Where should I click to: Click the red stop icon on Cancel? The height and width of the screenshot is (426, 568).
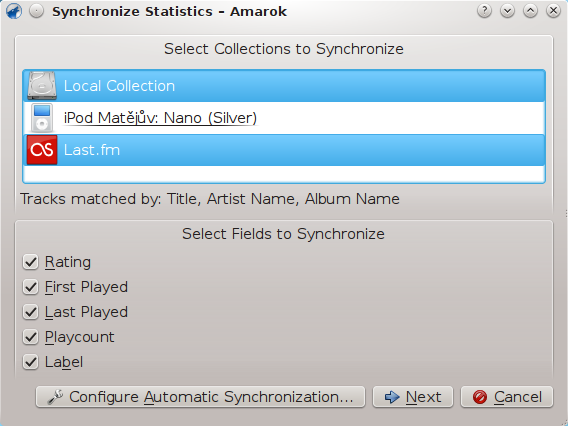(480, 397)
